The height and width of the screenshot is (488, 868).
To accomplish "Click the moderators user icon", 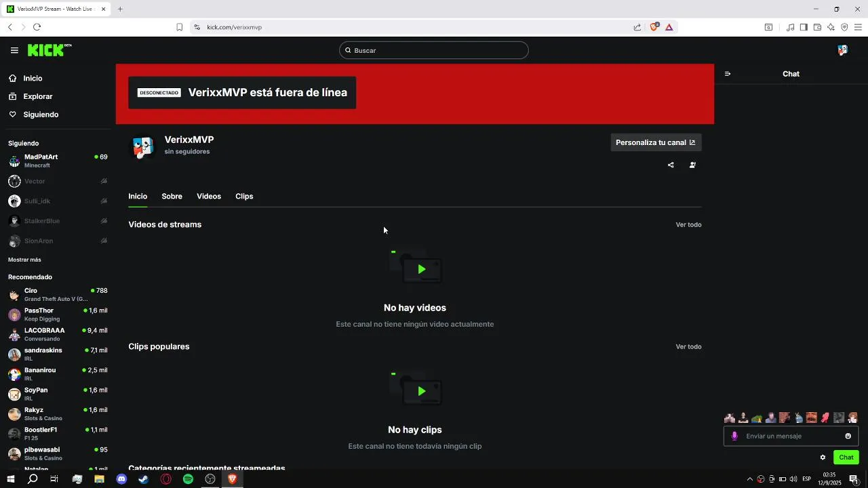I will pyautogui.click(x=692, y=165).
